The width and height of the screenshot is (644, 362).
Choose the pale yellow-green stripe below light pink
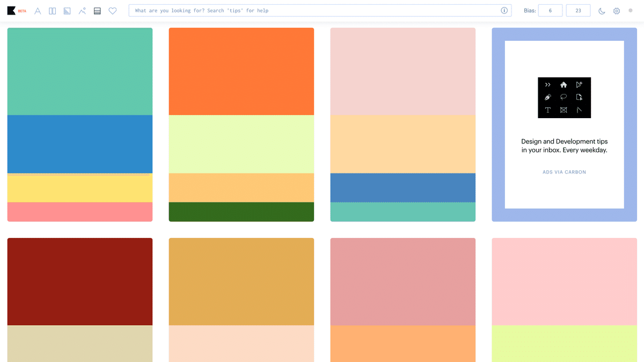(x=565, y=344)
